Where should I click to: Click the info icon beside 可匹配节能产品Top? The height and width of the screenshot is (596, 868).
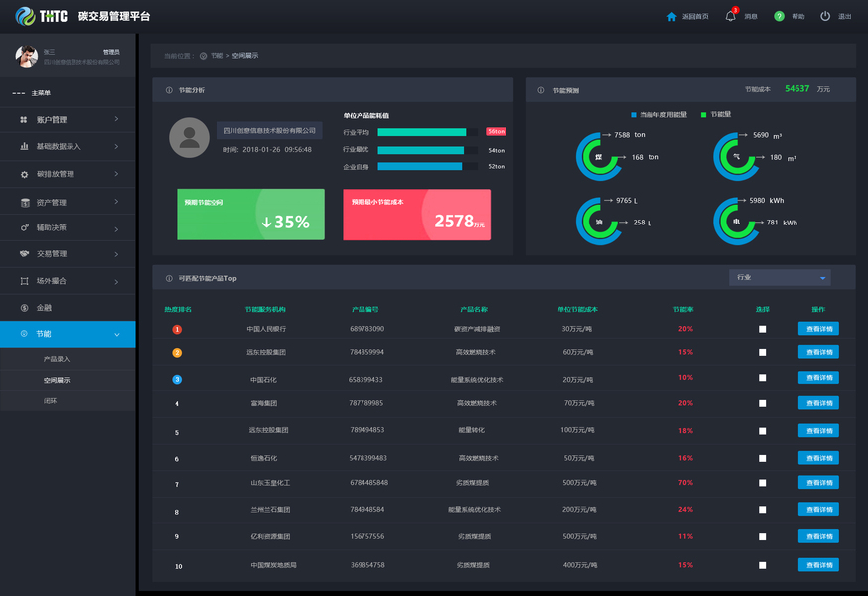[x=169, y=278]
